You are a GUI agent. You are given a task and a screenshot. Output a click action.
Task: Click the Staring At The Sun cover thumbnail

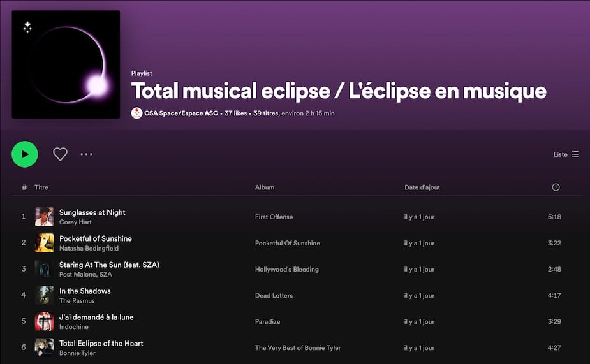click(45, 269)
